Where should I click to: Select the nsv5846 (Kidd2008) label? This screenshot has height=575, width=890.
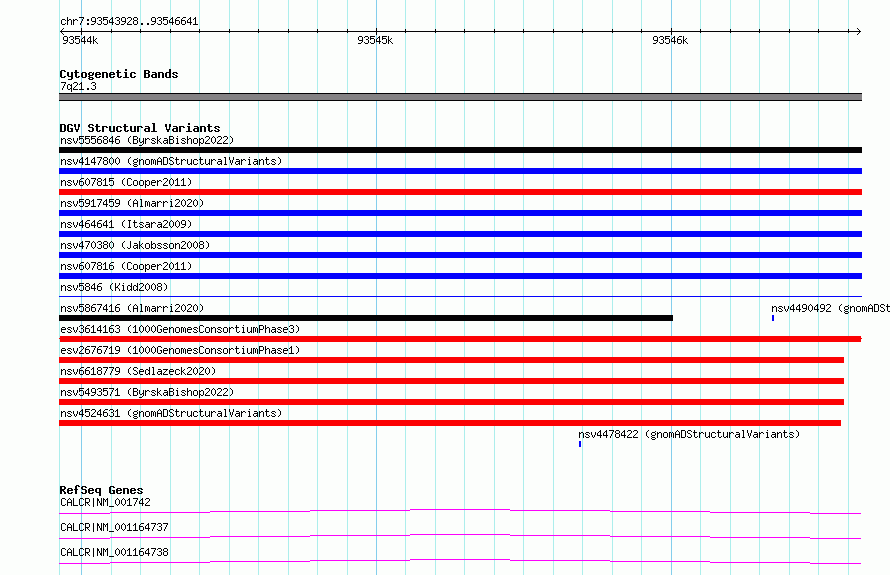(114, 287)
